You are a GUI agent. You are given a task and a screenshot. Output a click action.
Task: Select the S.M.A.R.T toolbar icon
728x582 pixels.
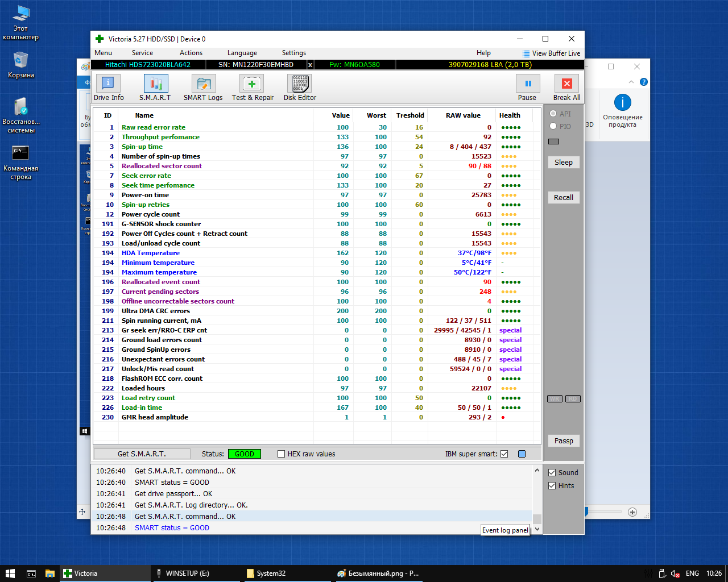pyautogui.click(x=155, y=84)
